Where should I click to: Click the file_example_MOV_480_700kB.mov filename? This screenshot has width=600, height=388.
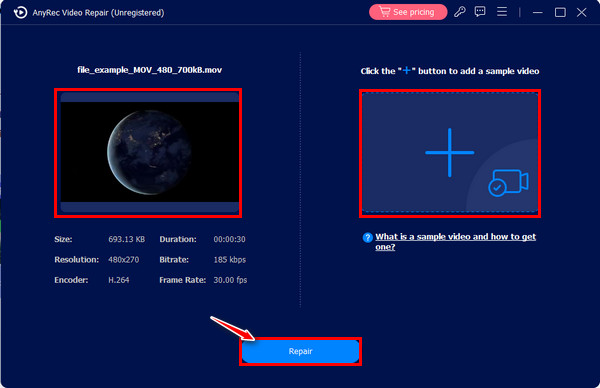(x=150, y=70)
